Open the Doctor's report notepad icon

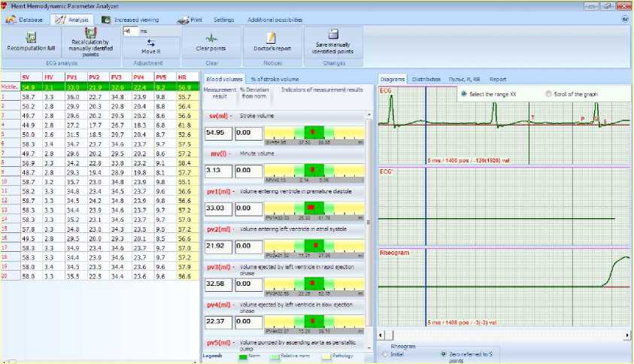pos(271,38)
